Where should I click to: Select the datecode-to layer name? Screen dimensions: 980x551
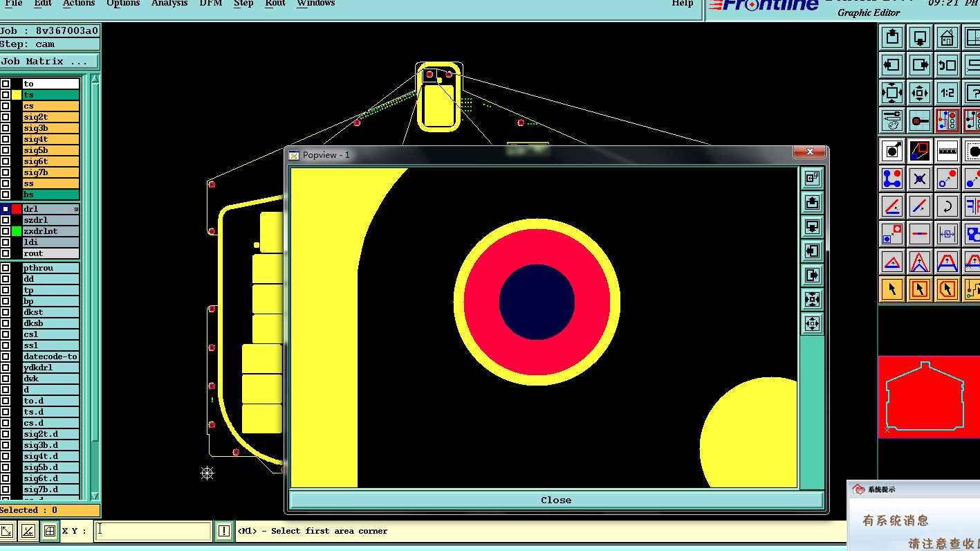click(x=50, y=356)
